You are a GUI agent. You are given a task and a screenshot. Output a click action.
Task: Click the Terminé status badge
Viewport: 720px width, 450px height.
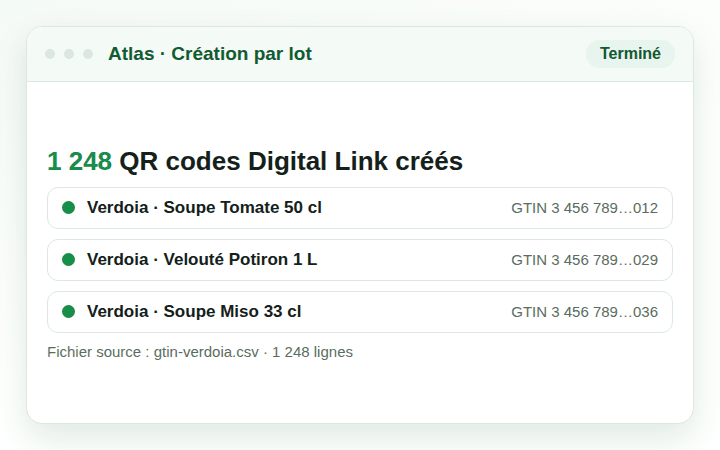point(630,54)
